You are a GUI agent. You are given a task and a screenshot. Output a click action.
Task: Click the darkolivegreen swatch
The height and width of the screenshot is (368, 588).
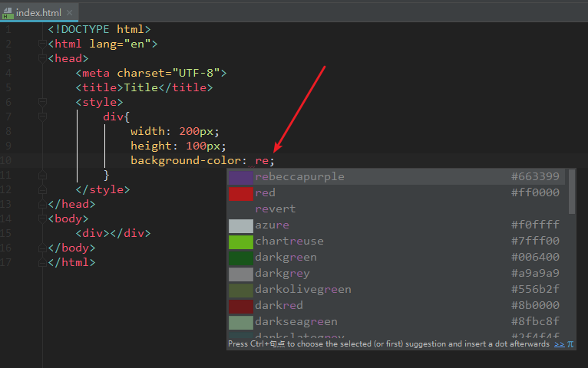pyautogui.click(x=241, y=291)
